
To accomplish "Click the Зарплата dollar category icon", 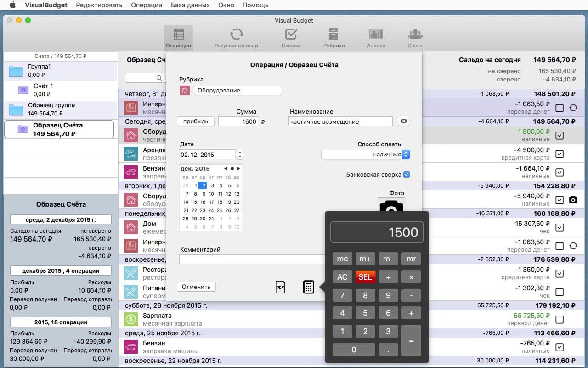I will click(x=131, y=319).
